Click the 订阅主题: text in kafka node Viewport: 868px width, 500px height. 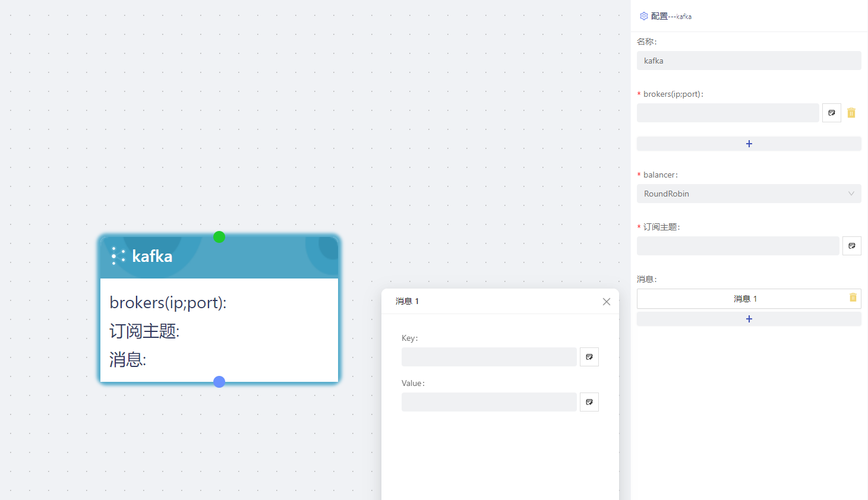pyautogui.click(x=144, y=331)
